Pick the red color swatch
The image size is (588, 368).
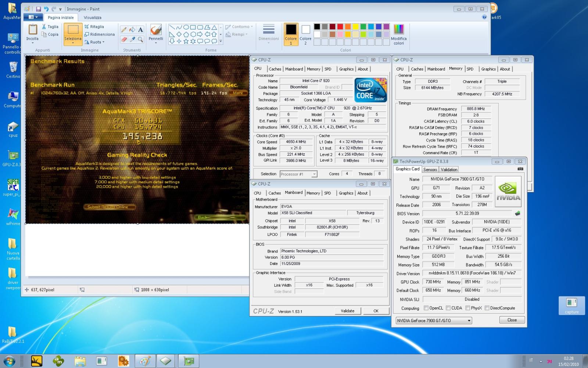pos(340,26)
